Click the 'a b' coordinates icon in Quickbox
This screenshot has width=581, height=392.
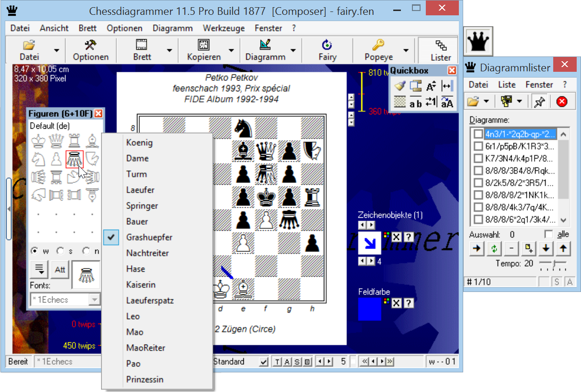pyautogui.click(x=415, y=102)
